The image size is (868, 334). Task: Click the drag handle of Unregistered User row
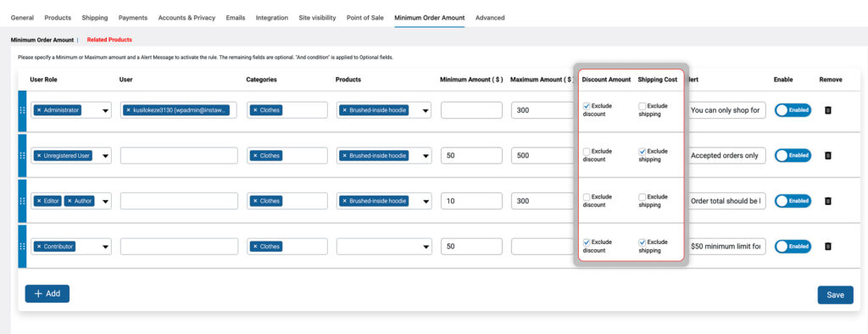(23, 156)
